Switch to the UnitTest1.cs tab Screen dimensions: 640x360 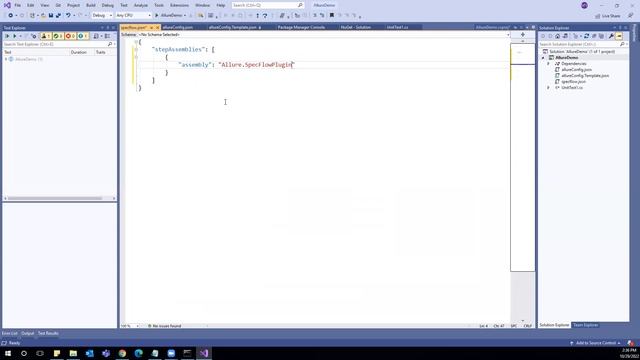397,27
